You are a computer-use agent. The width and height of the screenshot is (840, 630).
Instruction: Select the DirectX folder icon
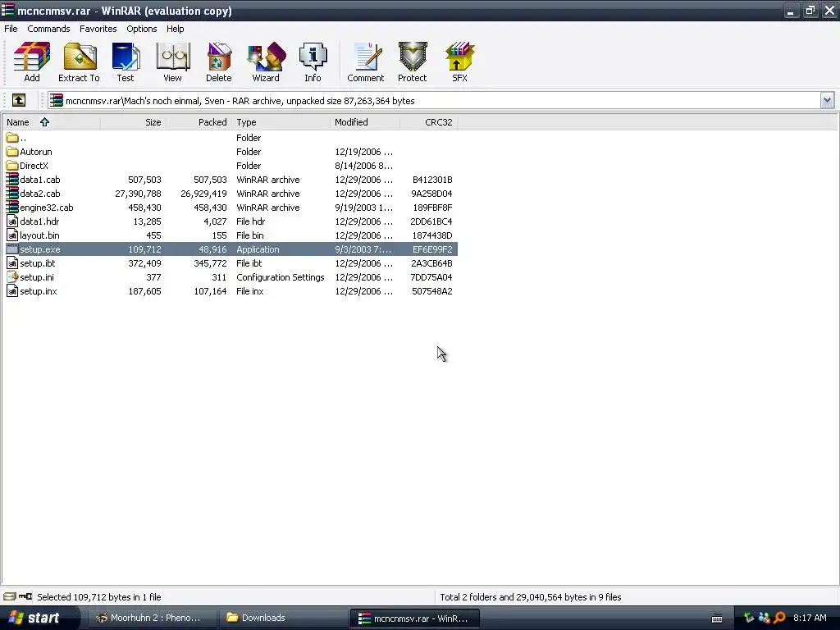pyautogui.click(x=11, y=166)
